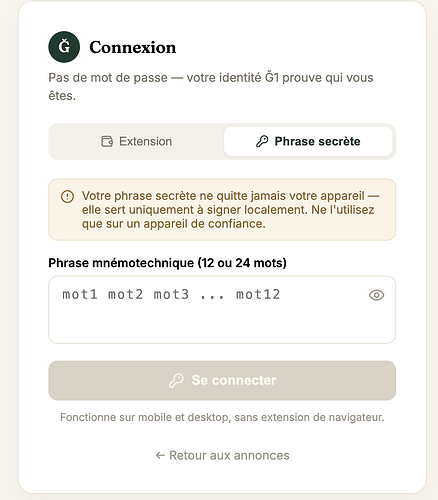Click the Connexion heading
This screenshot has height=500, width=438.
(x=132, y=47)
